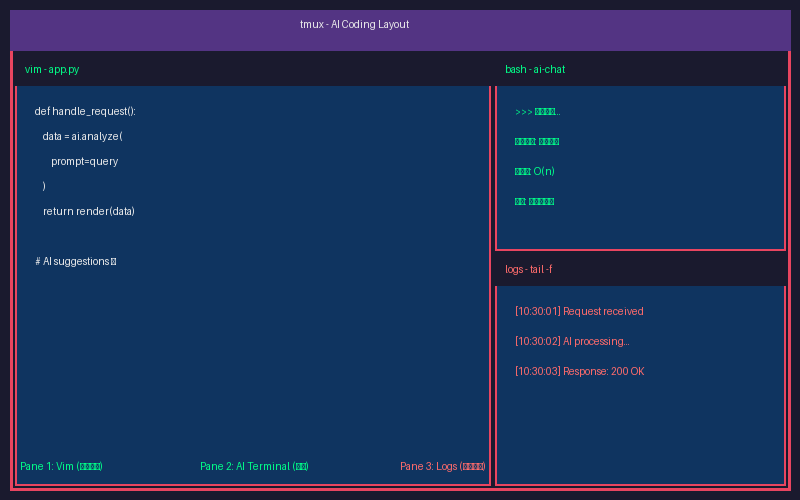Click the O(n) line in ai-chat
The width and height of the screenshot is (800, 500).
[x=535, y=171]
